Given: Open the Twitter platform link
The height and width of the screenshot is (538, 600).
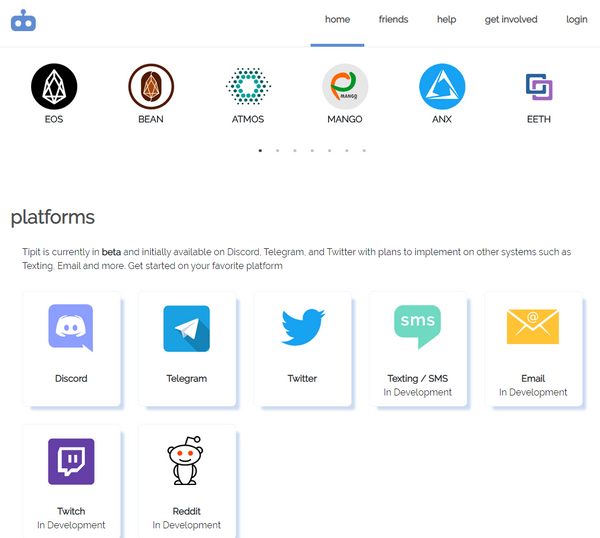Looking at the screenshot, I should (302, 378).
